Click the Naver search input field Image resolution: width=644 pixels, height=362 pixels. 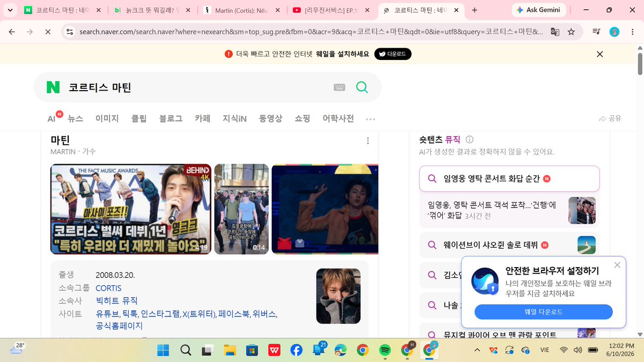pos(199,87)
